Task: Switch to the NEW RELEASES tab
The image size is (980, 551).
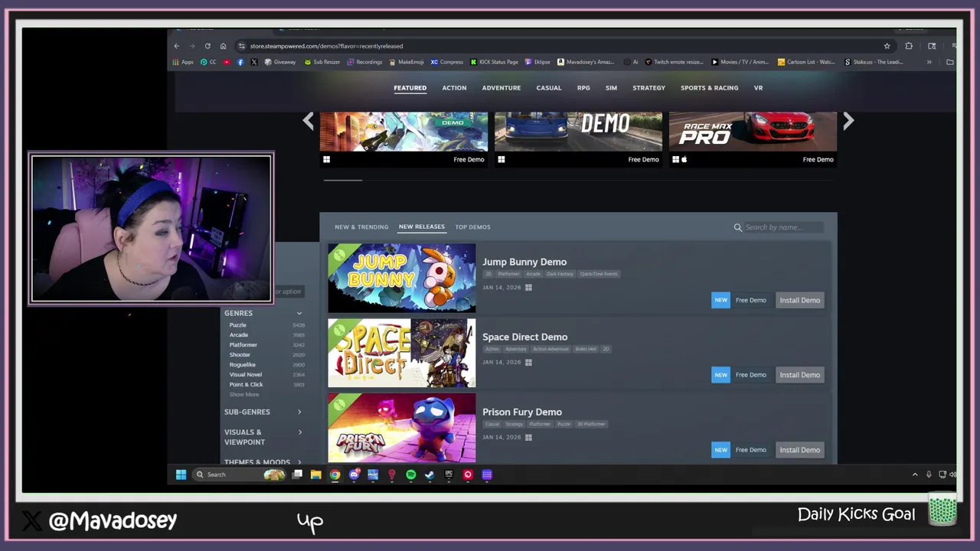Action: (x=421, y=227)
